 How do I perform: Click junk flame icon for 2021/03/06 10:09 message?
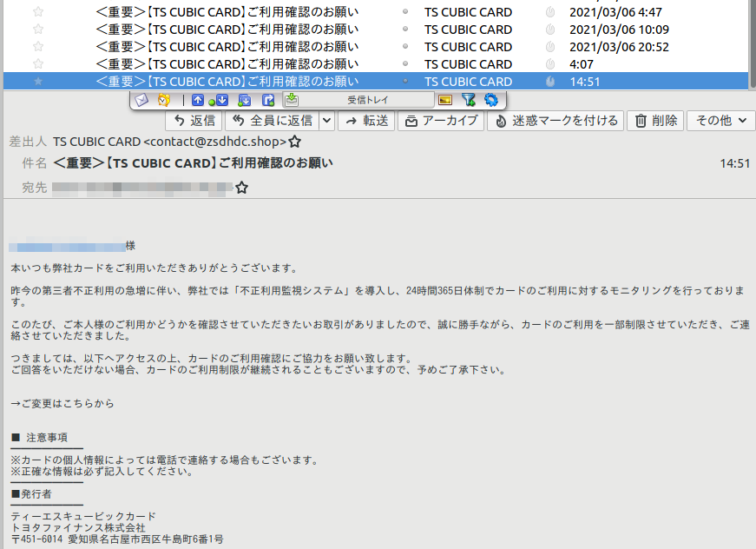tap(550, 30)
